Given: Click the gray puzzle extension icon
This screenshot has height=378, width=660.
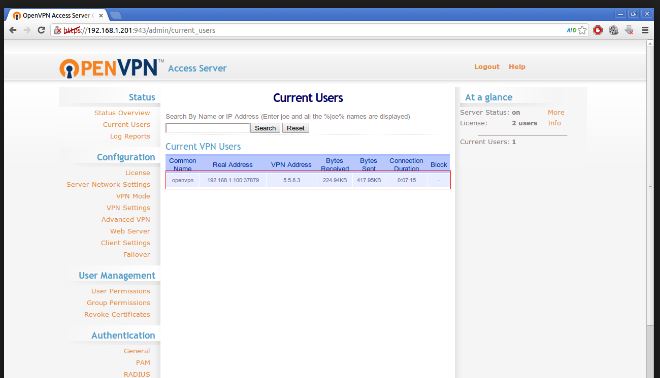Looking at the screenshot, I should tap(613, 30).
